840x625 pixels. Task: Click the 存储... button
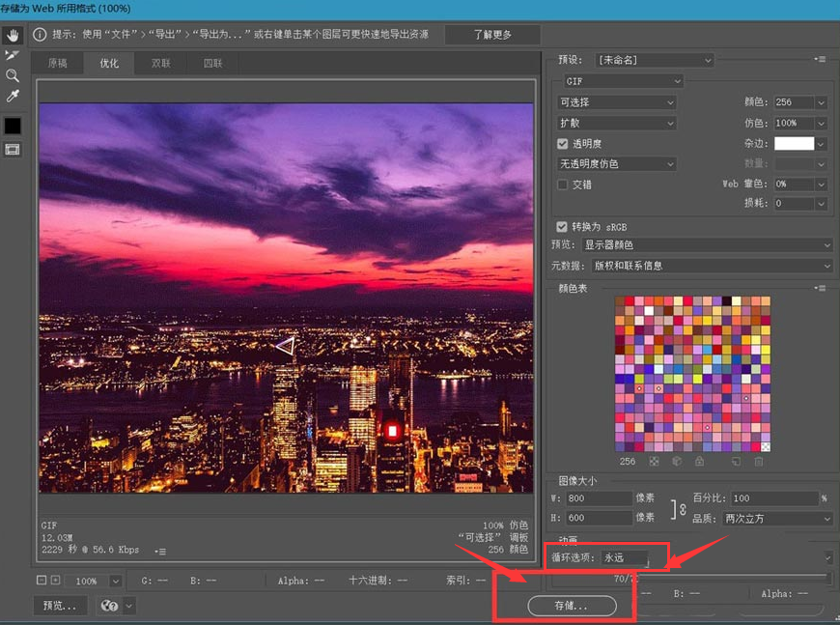(x=572, y=606)
